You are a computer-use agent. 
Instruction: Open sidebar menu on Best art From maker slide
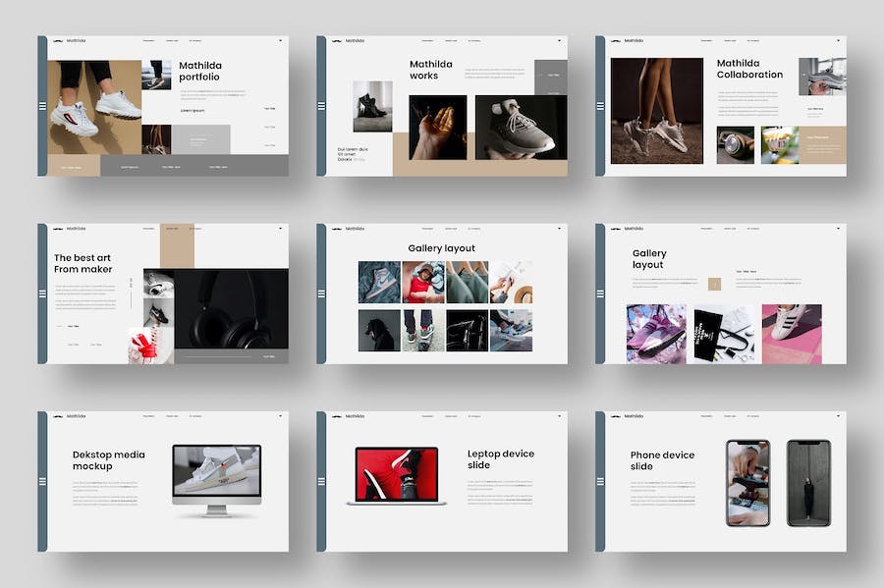tap(42, 294)
